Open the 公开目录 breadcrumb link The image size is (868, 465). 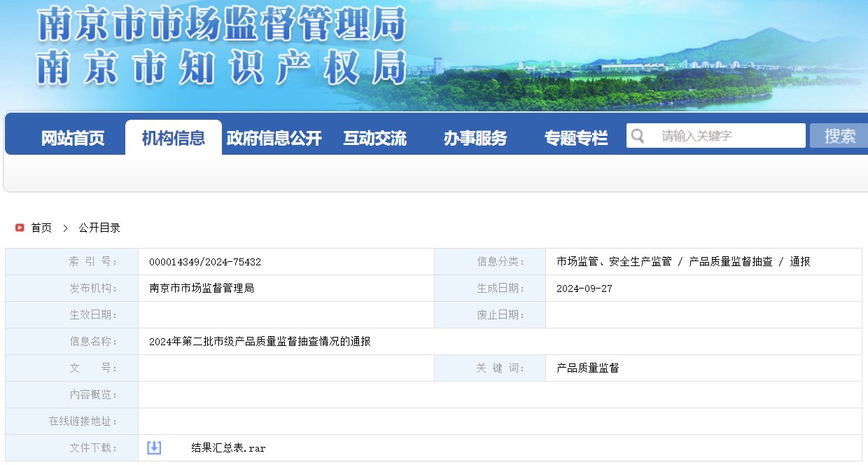point(99,228)
